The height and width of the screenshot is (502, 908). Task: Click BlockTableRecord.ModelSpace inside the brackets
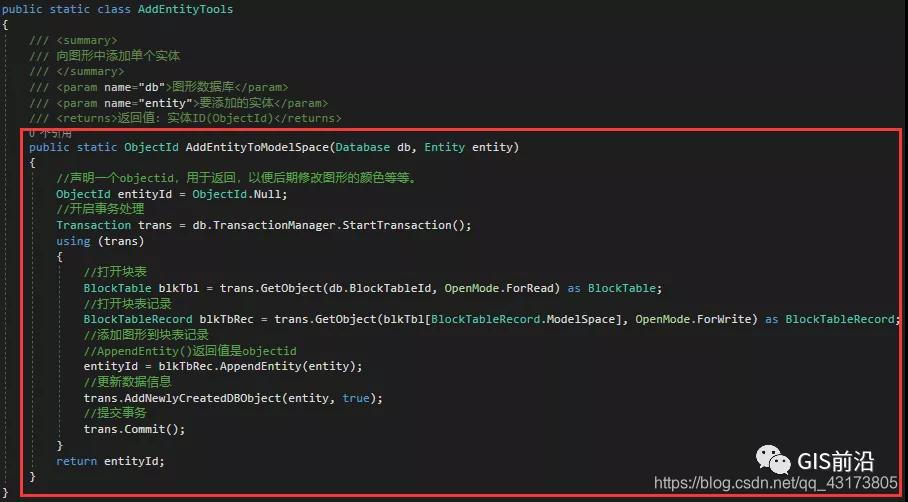click(522, 319)
